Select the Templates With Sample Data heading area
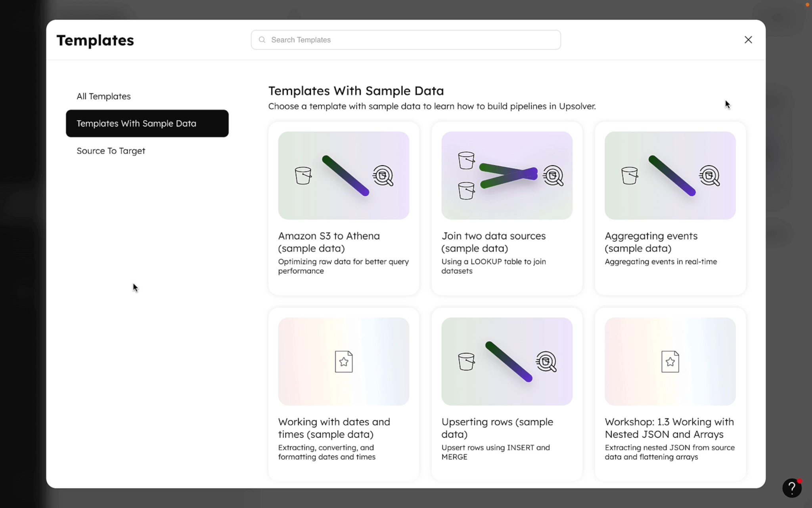This screenshot has height=508, width=812. [x=356, y=91]
